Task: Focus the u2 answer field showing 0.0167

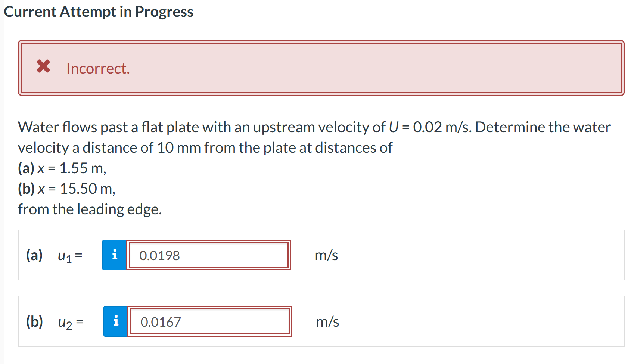Action: [x=210, y=321]
